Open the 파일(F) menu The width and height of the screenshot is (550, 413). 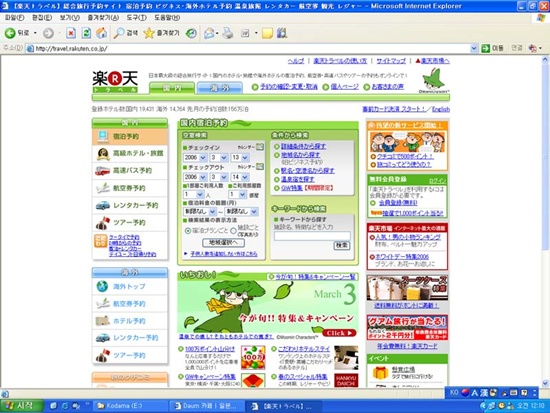coord(14,18)
